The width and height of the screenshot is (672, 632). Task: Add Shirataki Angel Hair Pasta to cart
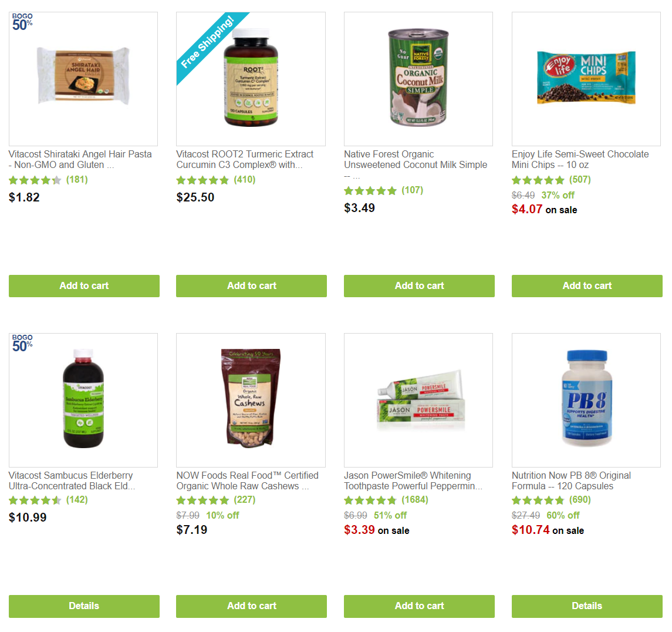pyautogui.click(x=84, y=286)
